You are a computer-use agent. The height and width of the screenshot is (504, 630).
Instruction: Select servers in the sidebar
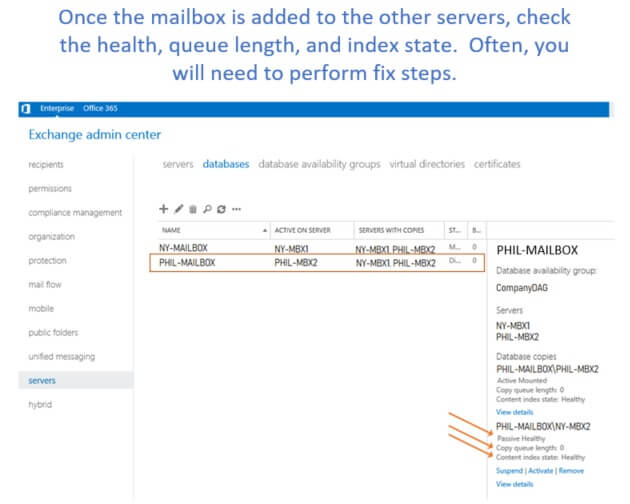(76, 380)
